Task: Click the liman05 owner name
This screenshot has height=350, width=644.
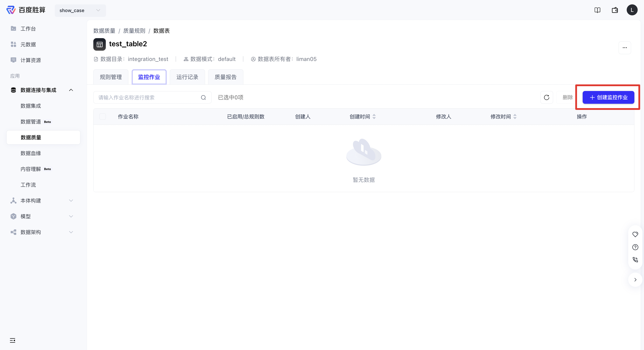Action: pos(306,59)
